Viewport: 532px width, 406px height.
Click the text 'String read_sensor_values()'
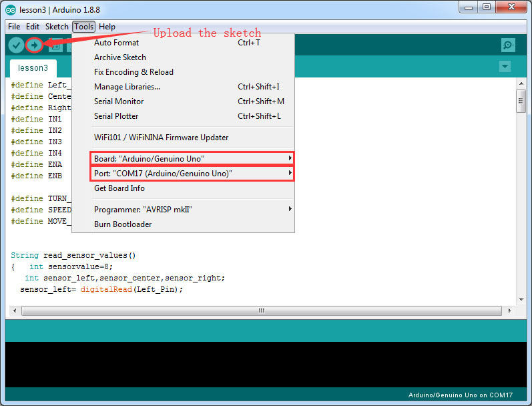[x=73, y=255]
